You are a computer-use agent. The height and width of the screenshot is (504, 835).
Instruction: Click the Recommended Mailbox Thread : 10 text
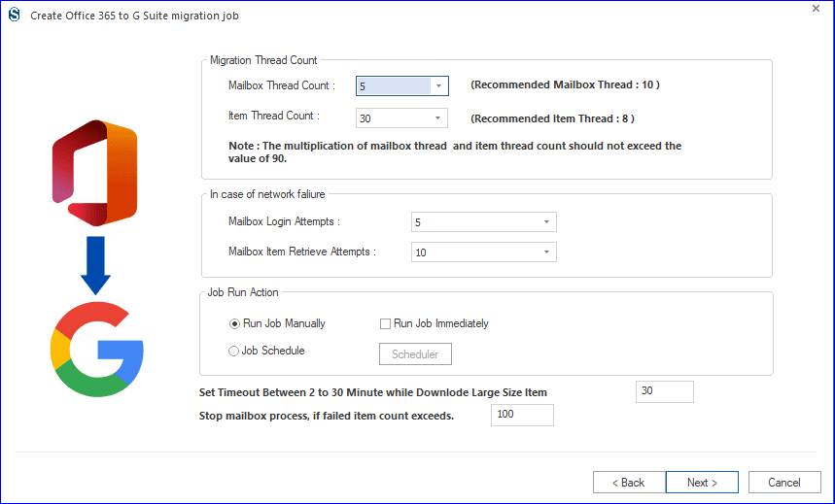point(565,84)
